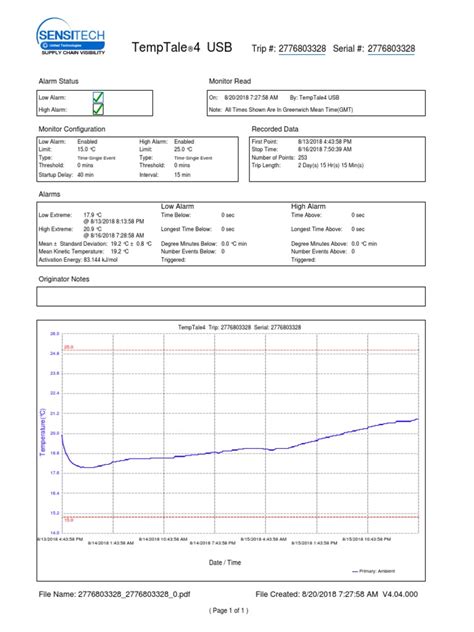
Task: Select the Low Extreme 17.9 °C value
Action: 92,215
